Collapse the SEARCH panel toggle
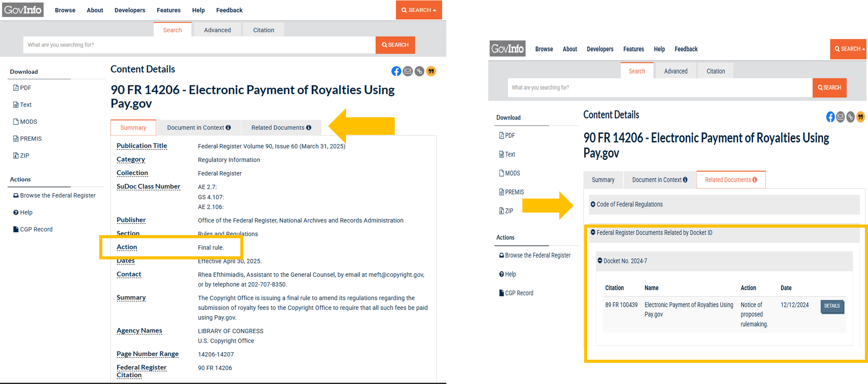 [419, 10]
